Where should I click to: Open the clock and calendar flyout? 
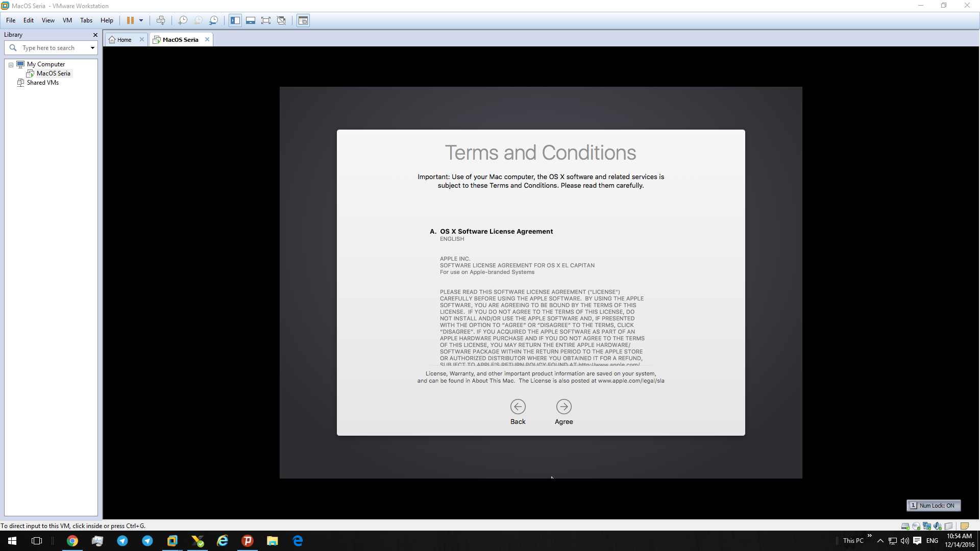coord(960,541)
